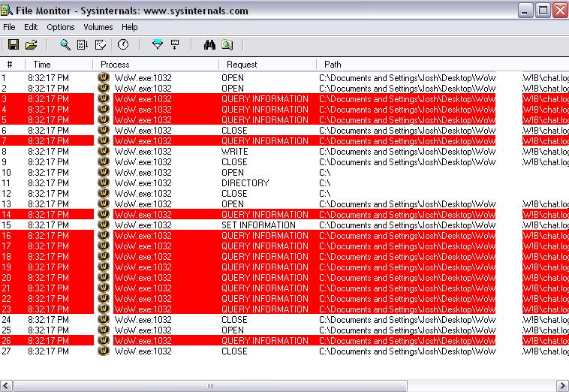Click the horizontal scrollbar right arrow
The height and width of the screenshot is (392, 569).
(x=562, y=385)
